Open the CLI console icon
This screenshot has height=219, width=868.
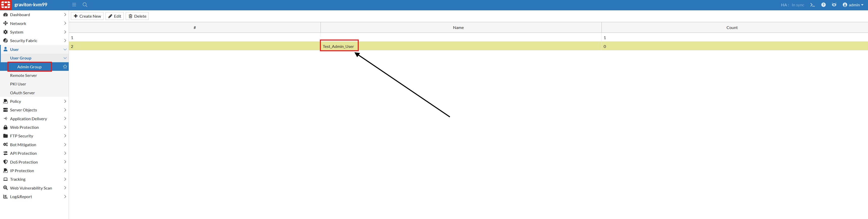click(x=812, y=5)
